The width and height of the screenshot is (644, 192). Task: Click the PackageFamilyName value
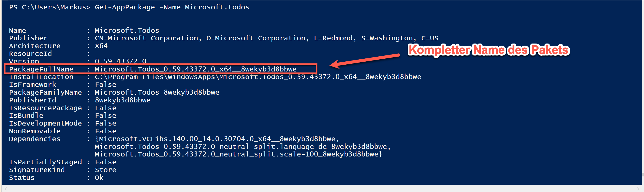coord(157,92)
